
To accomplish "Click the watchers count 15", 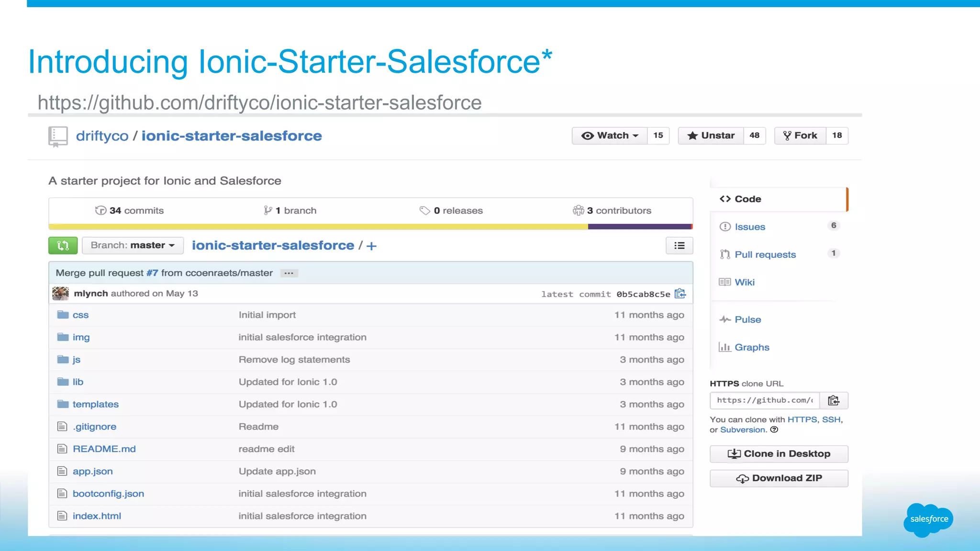I will [658, 136].
